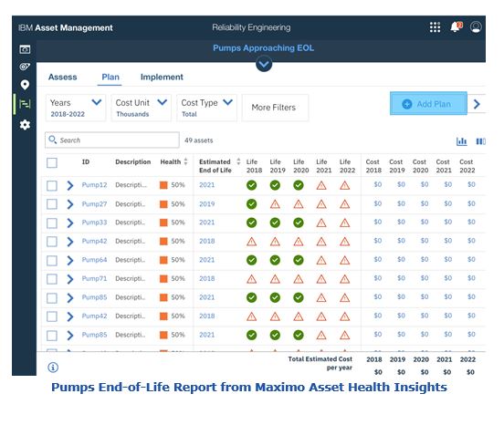Image resolution: width=504 pixels, height=425 pixels.
Task: Click Pump12 estimated end of life 2021
Action: click(x=206, y=185)
